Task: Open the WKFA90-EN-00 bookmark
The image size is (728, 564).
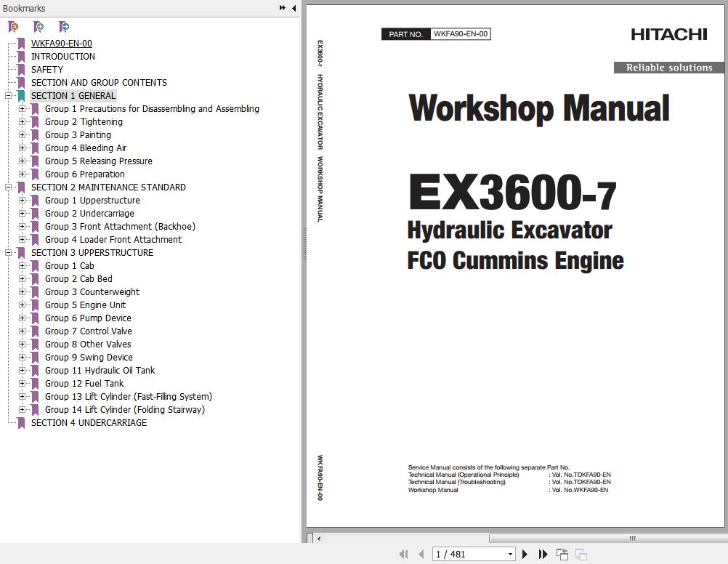Action: [x=62, y=43]
